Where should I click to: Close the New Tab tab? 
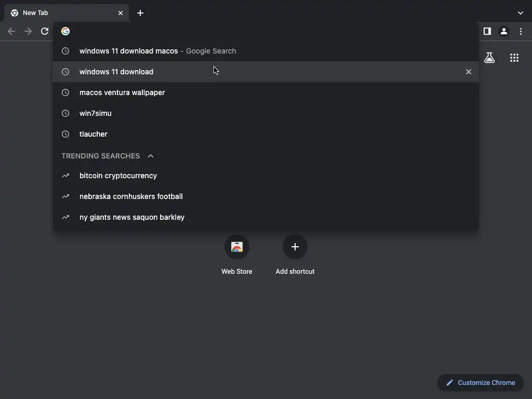tap(121, 13)
